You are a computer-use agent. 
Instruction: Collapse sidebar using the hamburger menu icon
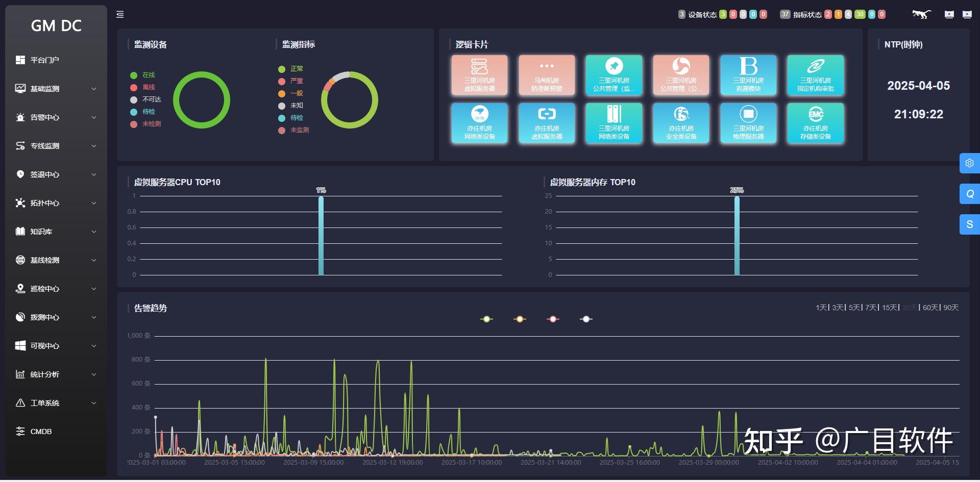click(x=120, y=14)
